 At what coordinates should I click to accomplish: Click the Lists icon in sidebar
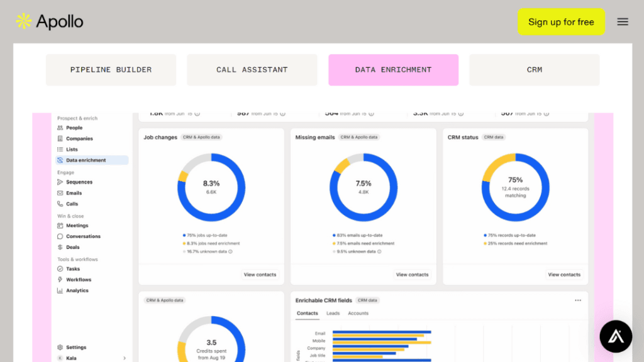pyautogui.click(x=60, y=150)
